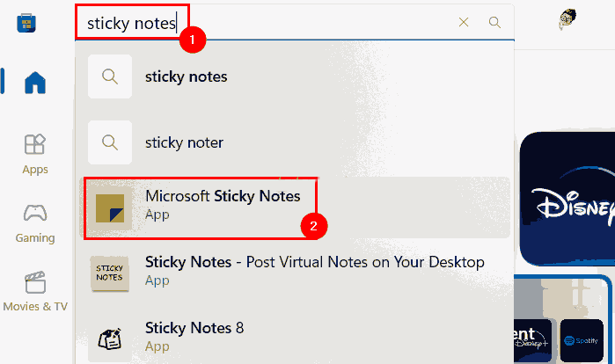Open the Disney+ entertainment small tile
Screen dimensions: 615x364
[x=533, y=340]
